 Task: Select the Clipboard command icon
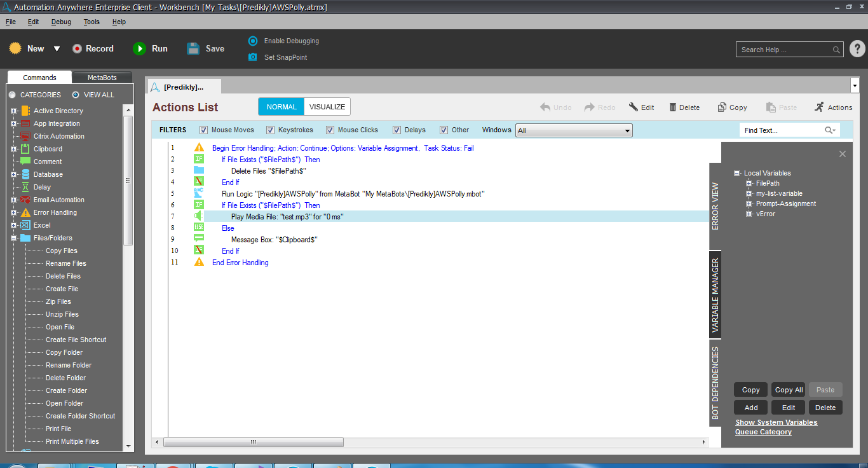25,149
